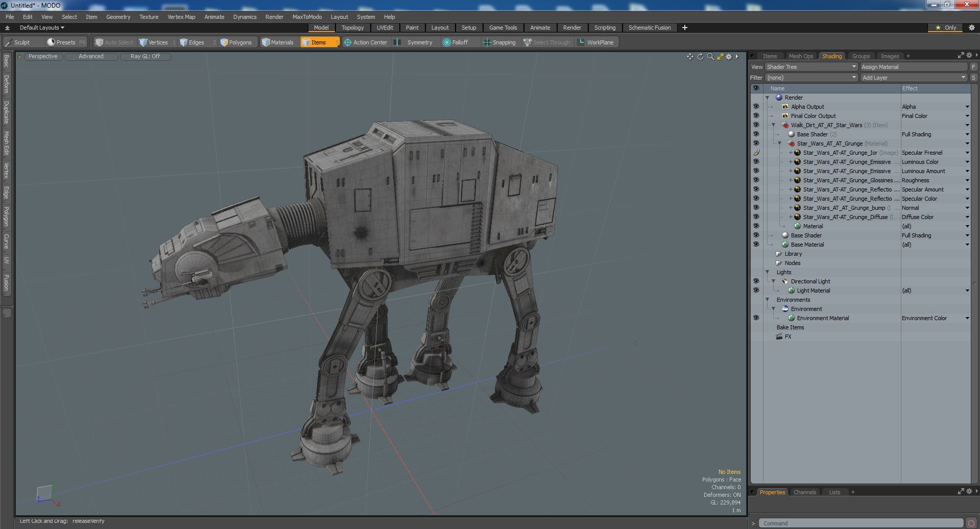The image size is (980, 529).
Task: Toggle visibility of Star_Wars_AT_AT_Grunge material
Action: 756,143
